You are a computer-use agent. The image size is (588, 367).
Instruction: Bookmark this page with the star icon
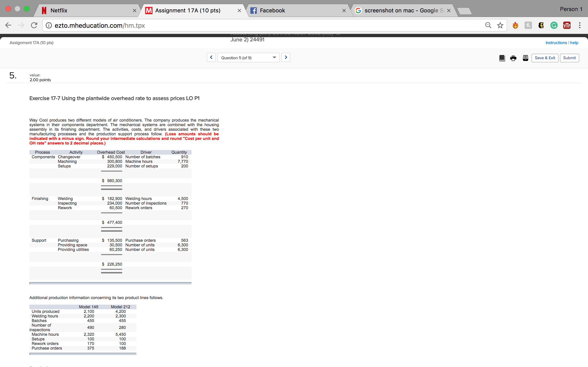coord(500,25)
